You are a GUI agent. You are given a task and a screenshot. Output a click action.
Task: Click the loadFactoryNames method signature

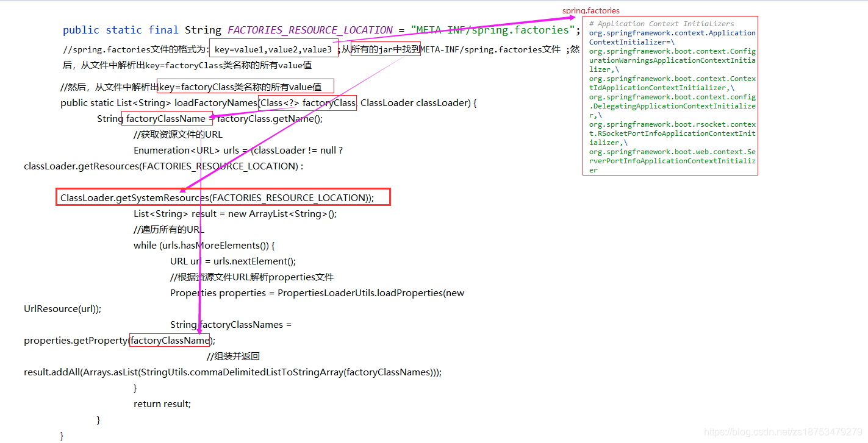268,102
